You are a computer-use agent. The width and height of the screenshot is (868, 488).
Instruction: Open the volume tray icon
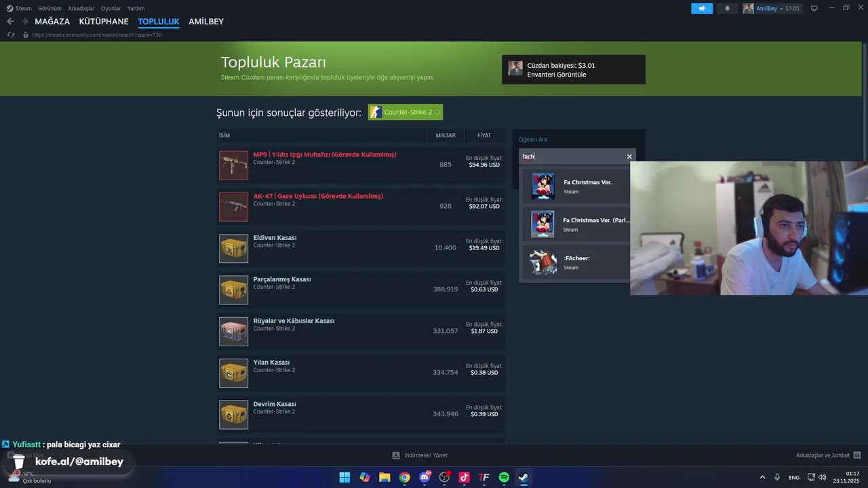pyautogui.click(x=823, y=477)
